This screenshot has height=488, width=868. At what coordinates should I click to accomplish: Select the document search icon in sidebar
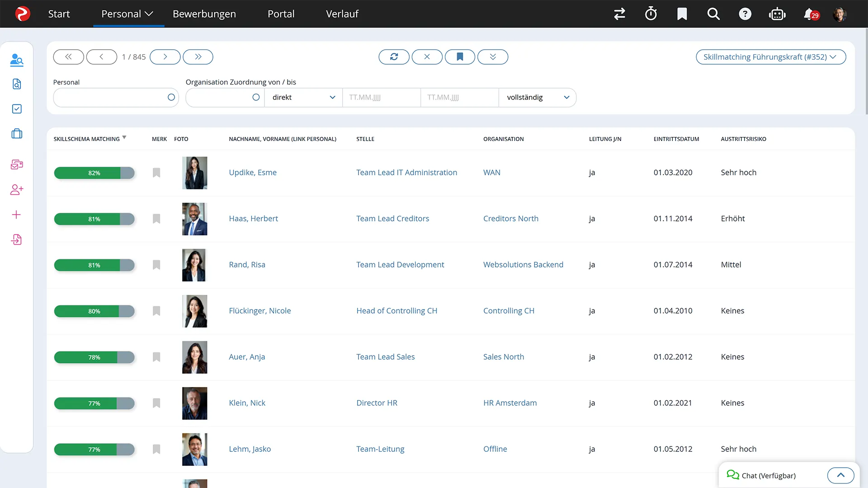pos(17,84)
